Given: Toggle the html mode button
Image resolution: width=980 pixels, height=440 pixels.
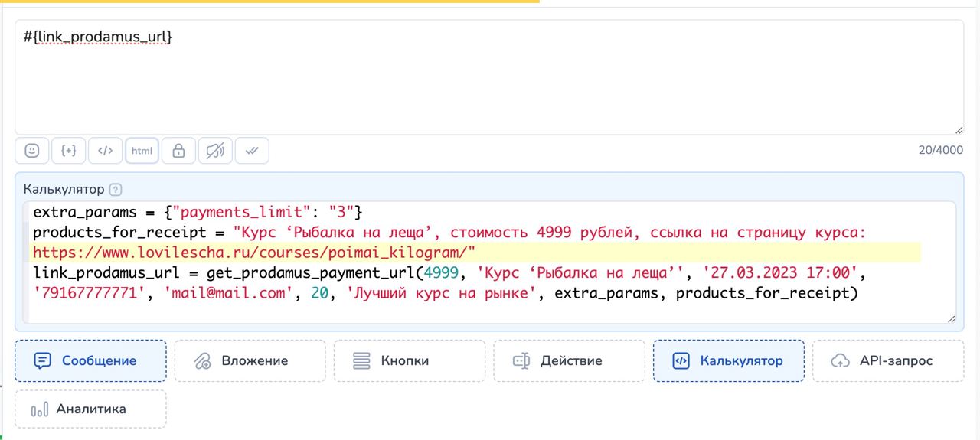Looking at the screenshot, I should click(x=142, y=151).
